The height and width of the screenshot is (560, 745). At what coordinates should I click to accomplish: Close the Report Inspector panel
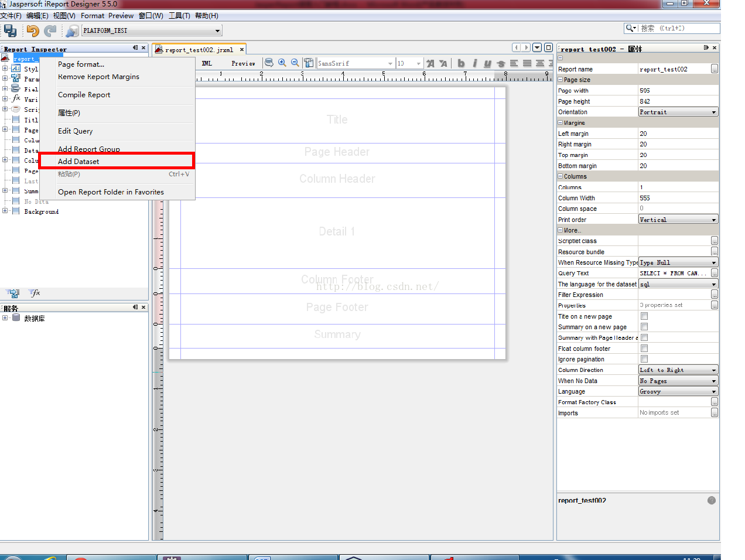143,48
